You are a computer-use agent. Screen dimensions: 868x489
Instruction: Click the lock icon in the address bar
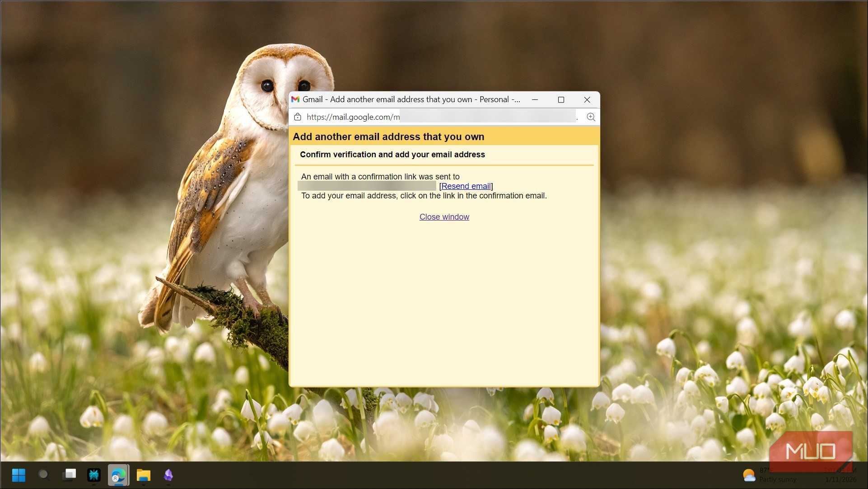pyautogui.click(x=298, y=117)
